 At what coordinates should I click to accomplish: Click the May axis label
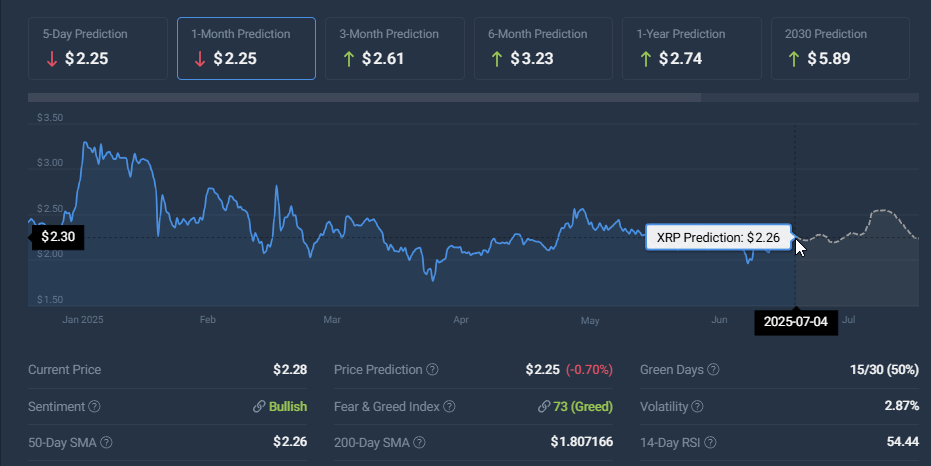(590, 321)
